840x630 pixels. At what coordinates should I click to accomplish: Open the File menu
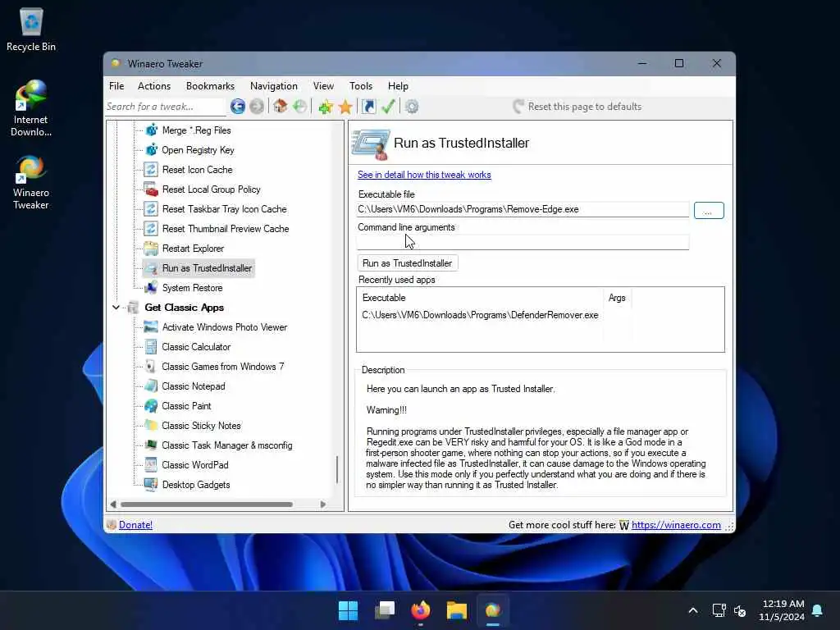[x=116, y=85]
